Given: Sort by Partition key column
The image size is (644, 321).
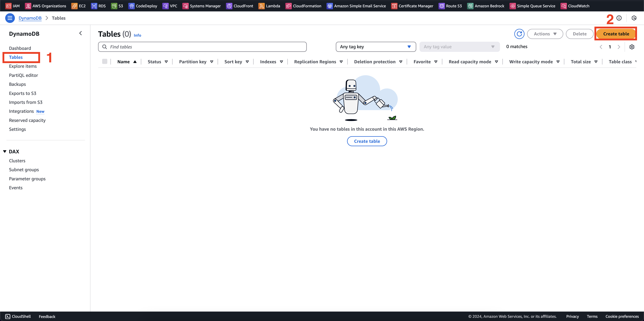Looking at the screenshot, I should coord(196,62).
